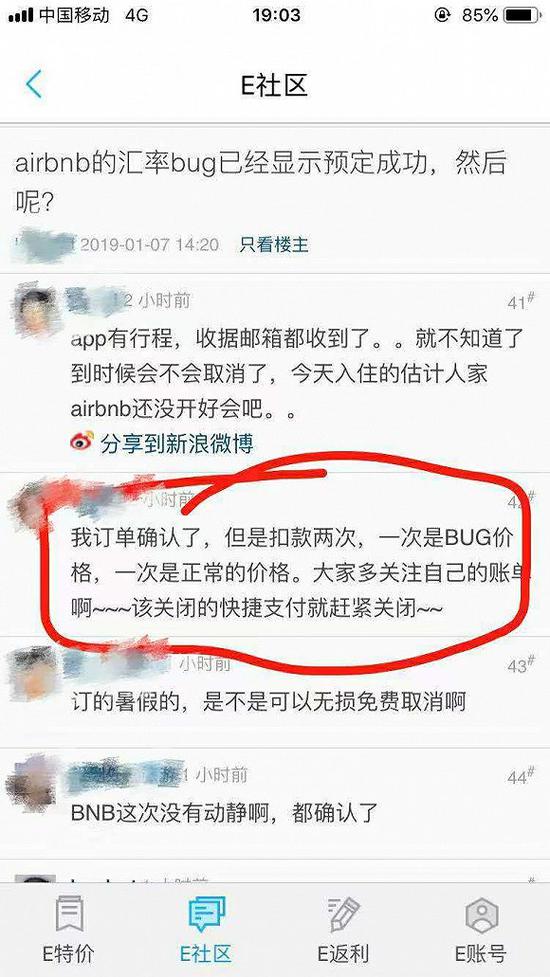Click the Weibo logo icon

tap(82, 442)
